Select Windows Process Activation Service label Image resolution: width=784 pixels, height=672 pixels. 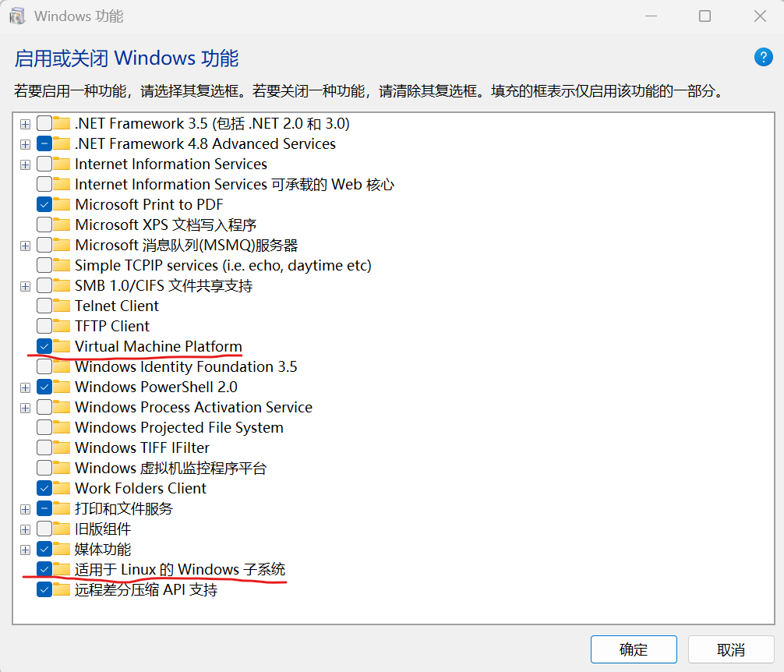pos(193,407)
